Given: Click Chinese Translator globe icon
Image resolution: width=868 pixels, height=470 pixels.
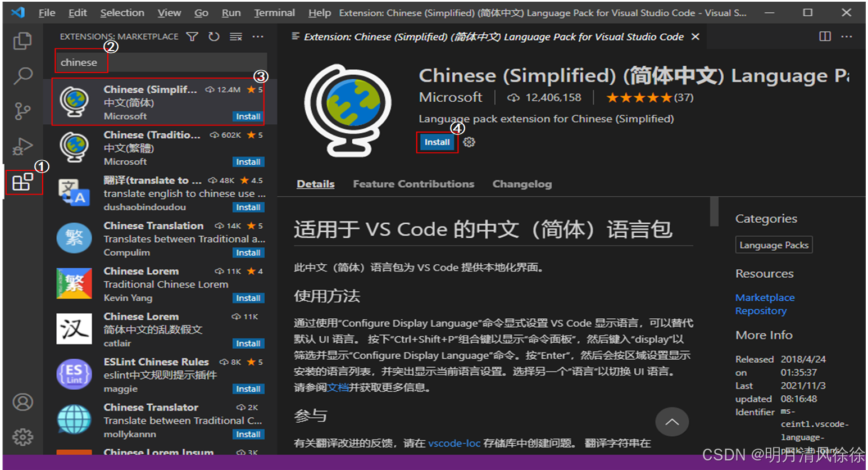Looking at the screenshot, I should 74,420.
